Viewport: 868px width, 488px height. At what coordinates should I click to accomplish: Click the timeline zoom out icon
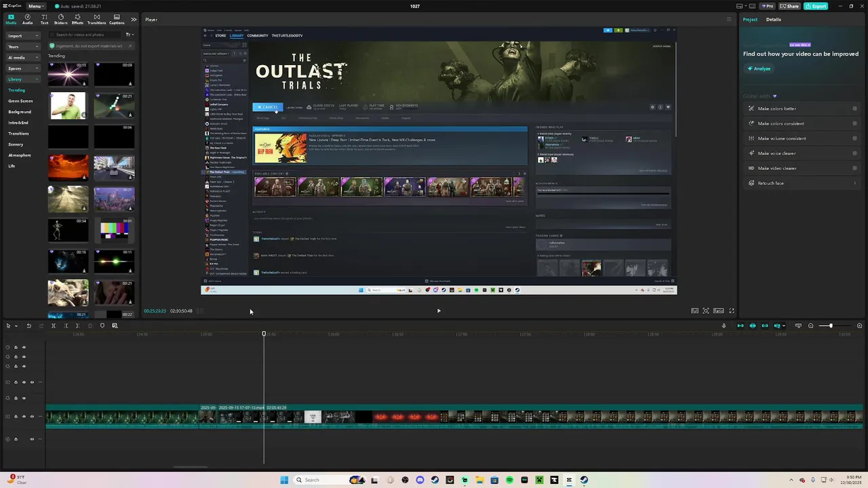pos(810,326)
